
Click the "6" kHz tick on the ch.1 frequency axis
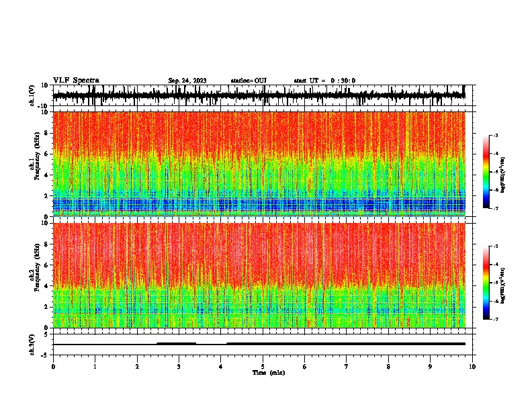tap(46, 154)
